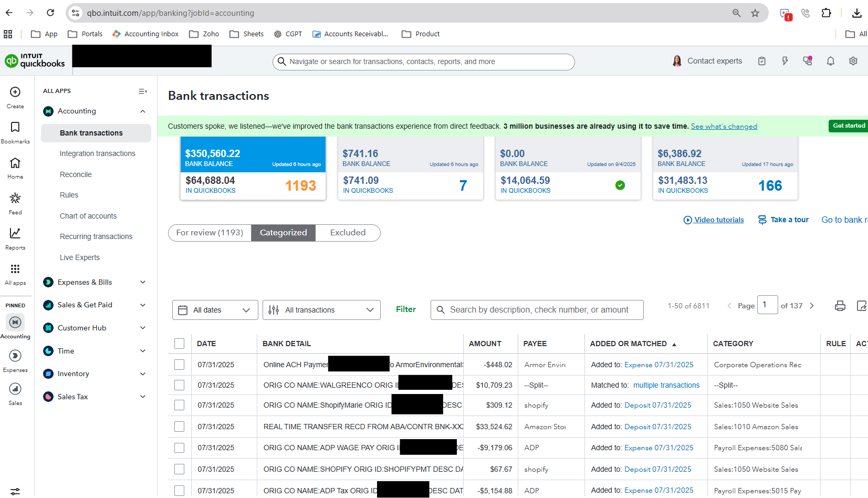Open multiple transactions matched link

[666, 386]
